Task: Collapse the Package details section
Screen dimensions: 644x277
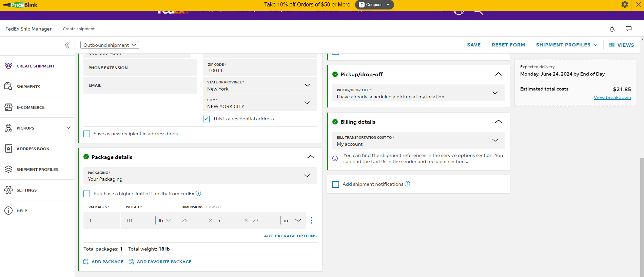Action: [311, 157]
